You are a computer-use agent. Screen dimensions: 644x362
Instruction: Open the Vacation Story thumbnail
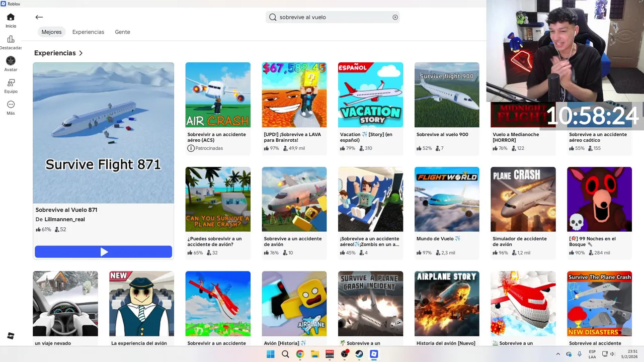pos(370,95)
